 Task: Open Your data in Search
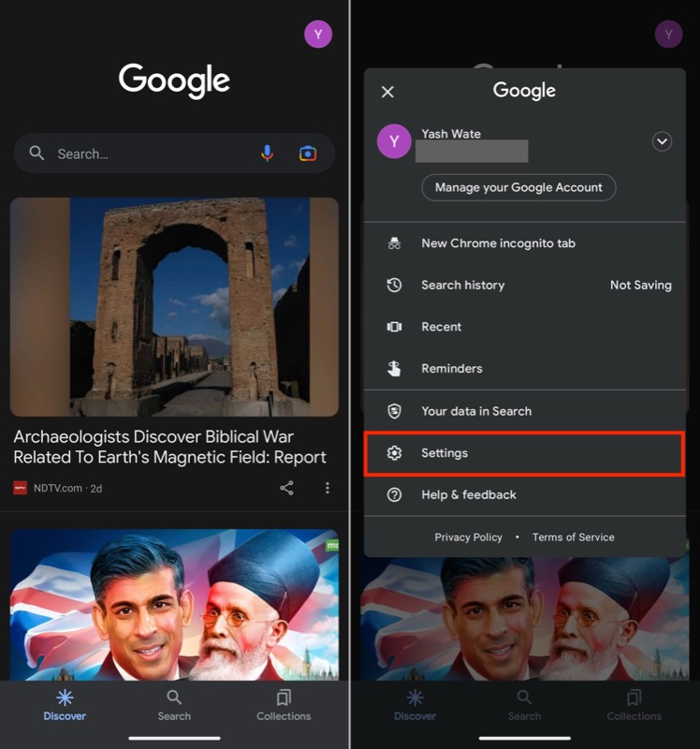click(525, 411)
